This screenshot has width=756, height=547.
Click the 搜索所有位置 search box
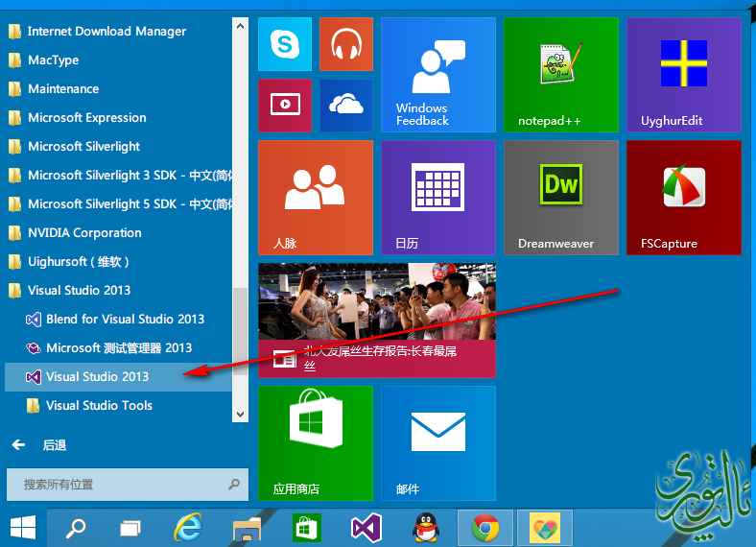[x=128, y=485]
